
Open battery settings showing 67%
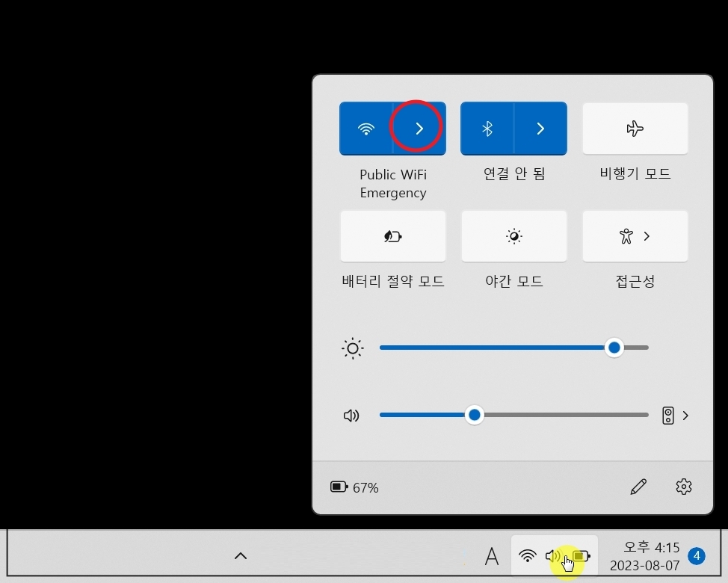pos(354,487)
